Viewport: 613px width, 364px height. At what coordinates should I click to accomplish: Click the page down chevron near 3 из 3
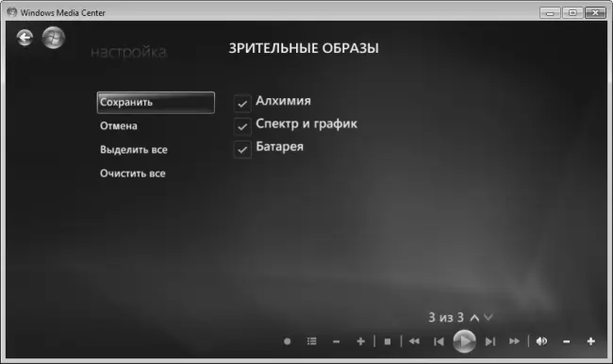[488, 317]
